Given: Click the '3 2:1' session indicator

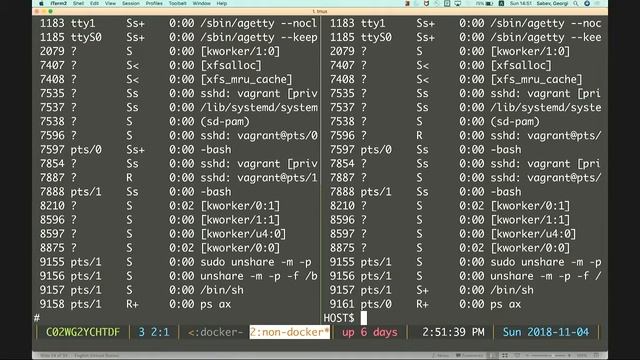Looking at the screenshot, I should coord(153,332).
